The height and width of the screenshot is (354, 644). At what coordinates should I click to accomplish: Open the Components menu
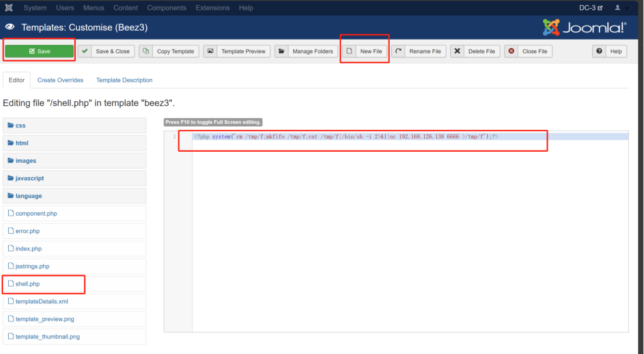pyautogui.click(x=167, y=8)
